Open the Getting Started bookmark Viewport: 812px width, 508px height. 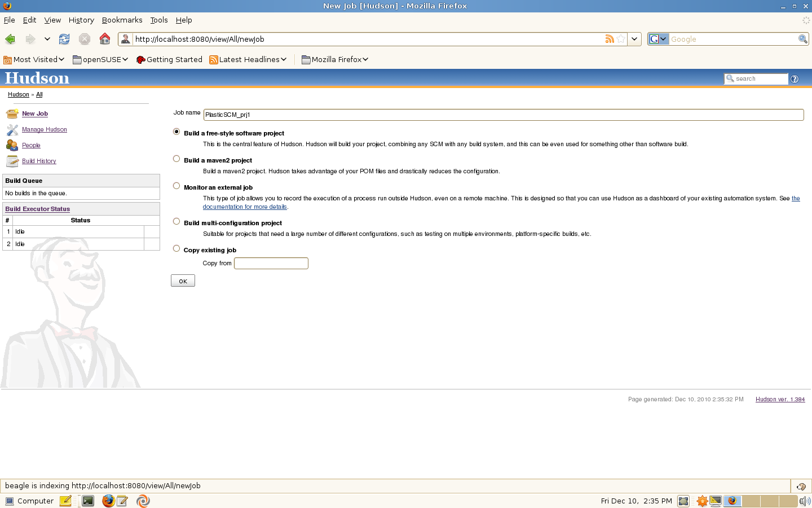coord(169,59)
